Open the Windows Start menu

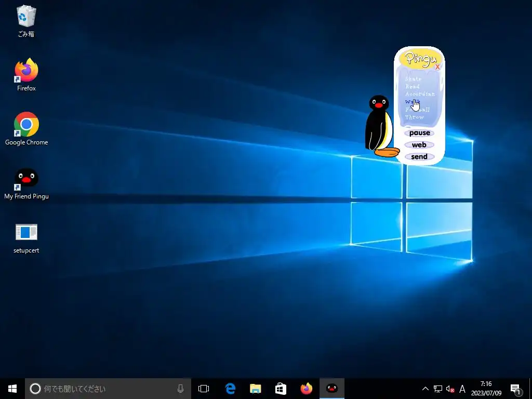(12, 389)
